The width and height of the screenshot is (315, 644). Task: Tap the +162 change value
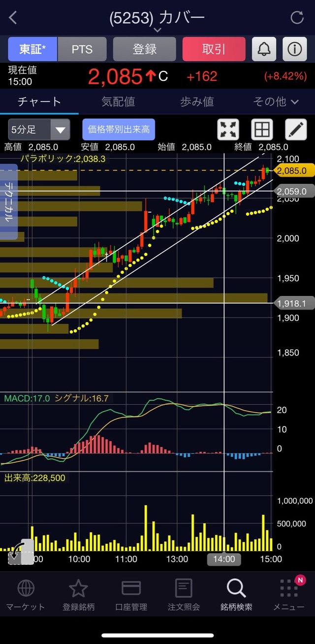pyautogui.click(x=202, y=76)
